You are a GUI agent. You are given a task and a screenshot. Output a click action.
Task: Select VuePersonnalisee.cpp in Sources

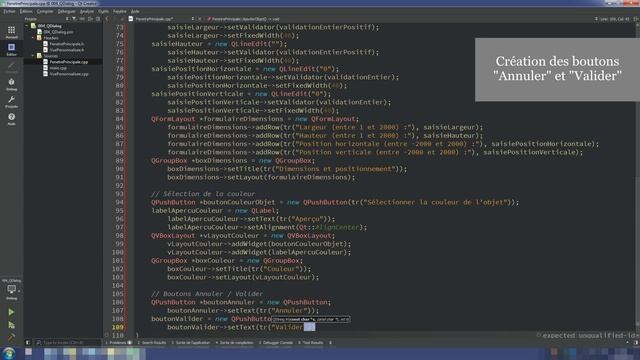69,74
